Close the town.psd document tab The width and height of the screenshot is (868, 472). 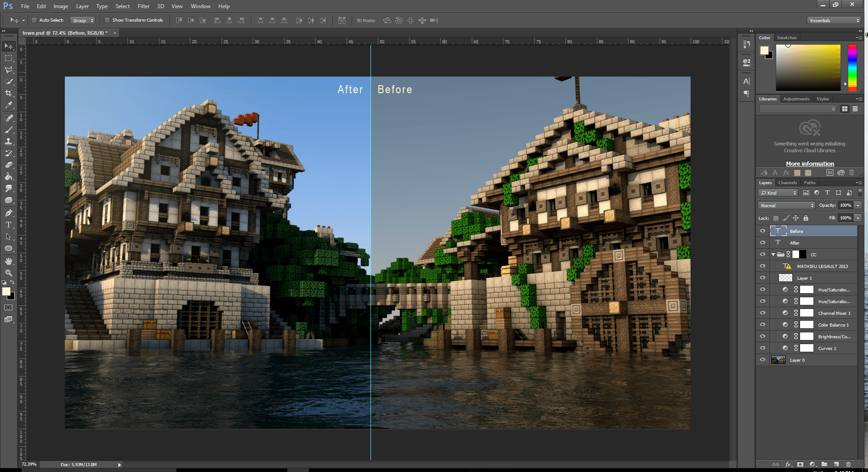tap(115, 33)
